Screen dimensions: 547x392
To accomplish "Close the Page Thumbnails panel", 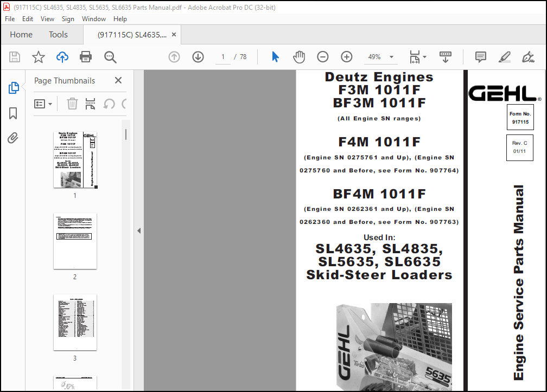I will [x=118, y=80].
